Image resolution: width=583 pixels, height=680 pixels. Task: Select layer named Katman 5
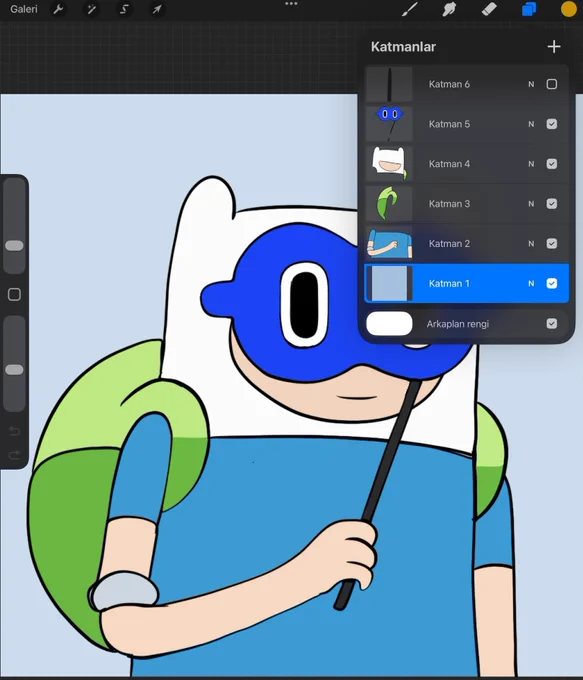pos(449,124)
